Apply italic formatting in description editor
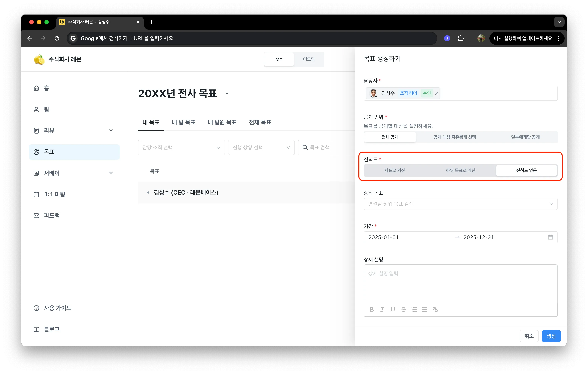588x374 pixels. coord(382,310)
